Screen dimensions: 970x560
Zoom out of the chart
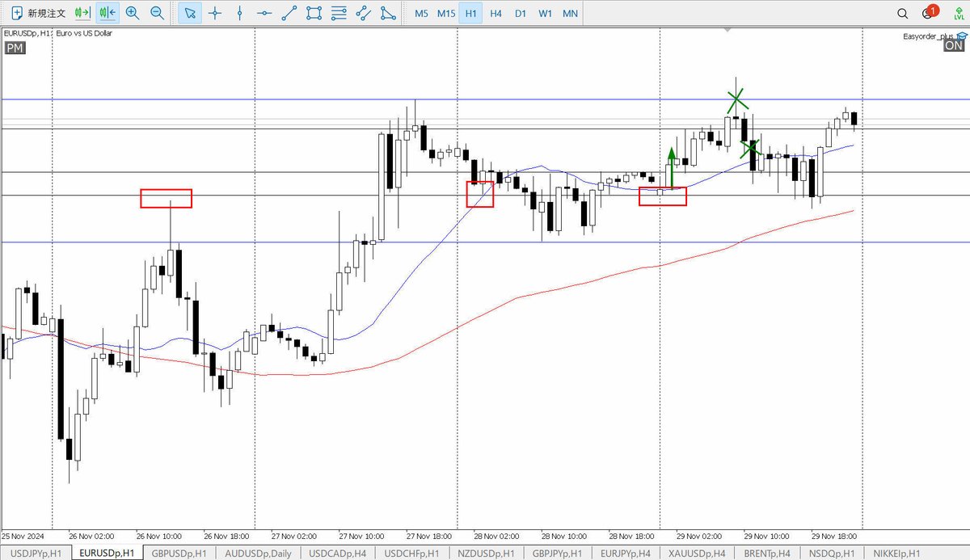(158, 13)
